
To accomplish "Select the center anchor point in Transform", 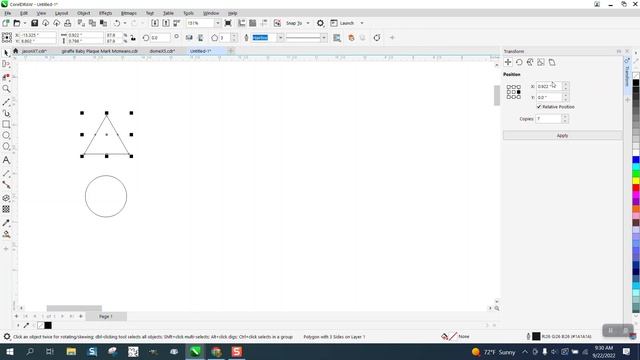I will tap(513, 92).
